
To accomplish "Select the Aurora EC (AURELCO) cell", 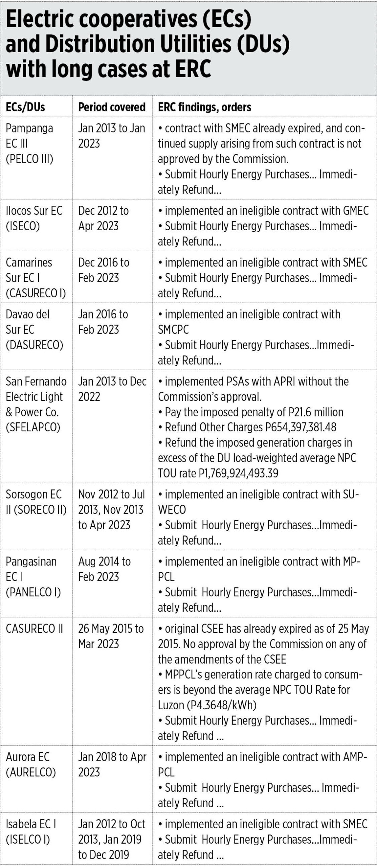I will point(31,764).
